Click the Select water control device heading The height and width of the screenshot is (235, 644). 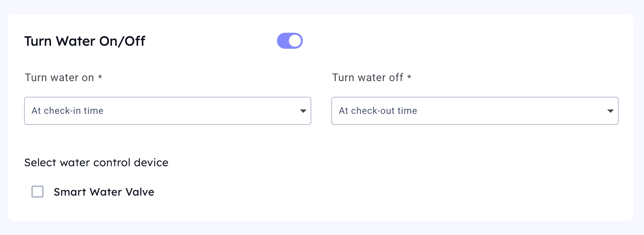[96, 163]
